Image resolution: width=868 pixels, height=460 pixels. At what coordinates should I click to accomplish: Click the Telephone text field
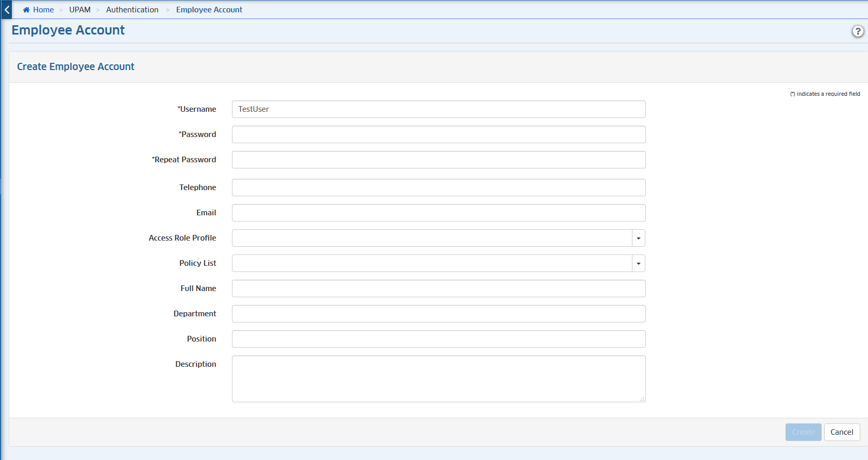tap(438, 188)
